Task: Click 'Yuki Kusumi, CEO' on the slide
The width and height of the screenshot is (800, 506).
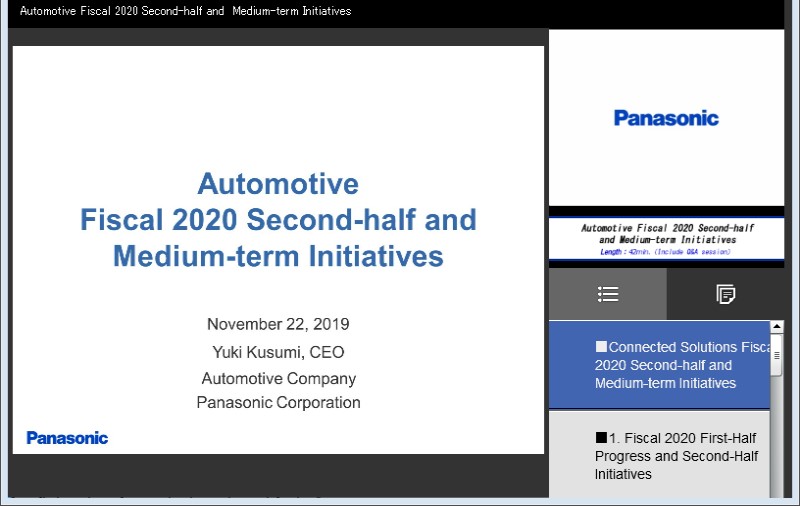Action: click(278, 352)
